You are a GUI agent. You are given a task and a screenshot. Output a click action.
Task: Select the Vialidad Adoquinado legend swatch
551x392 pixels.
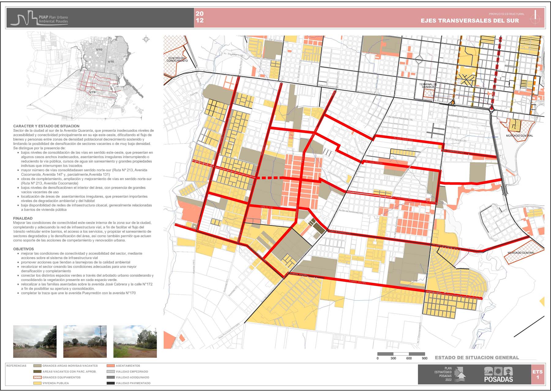(x=111, y=377)
